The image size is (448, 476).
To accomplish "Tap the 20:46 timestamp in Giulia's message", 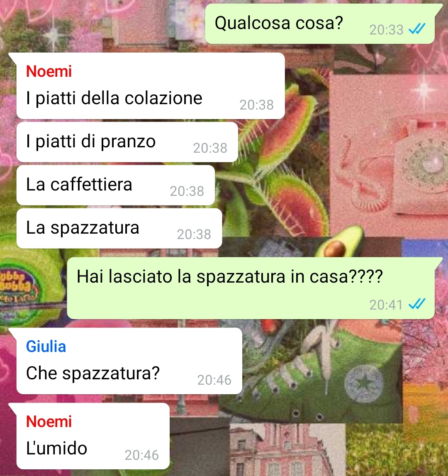I will [214, 380].
